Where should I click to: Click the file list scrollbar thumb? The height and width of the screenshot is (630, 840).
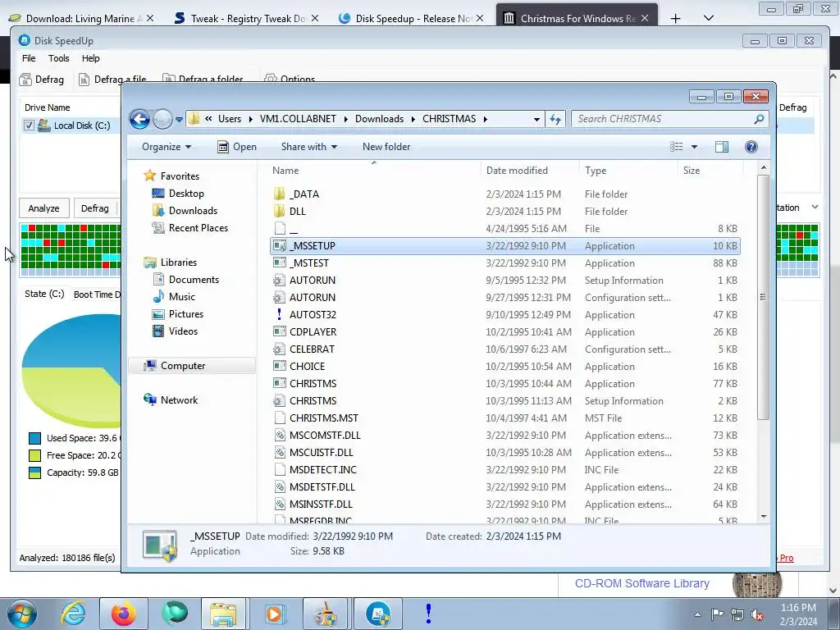[764, 297]
